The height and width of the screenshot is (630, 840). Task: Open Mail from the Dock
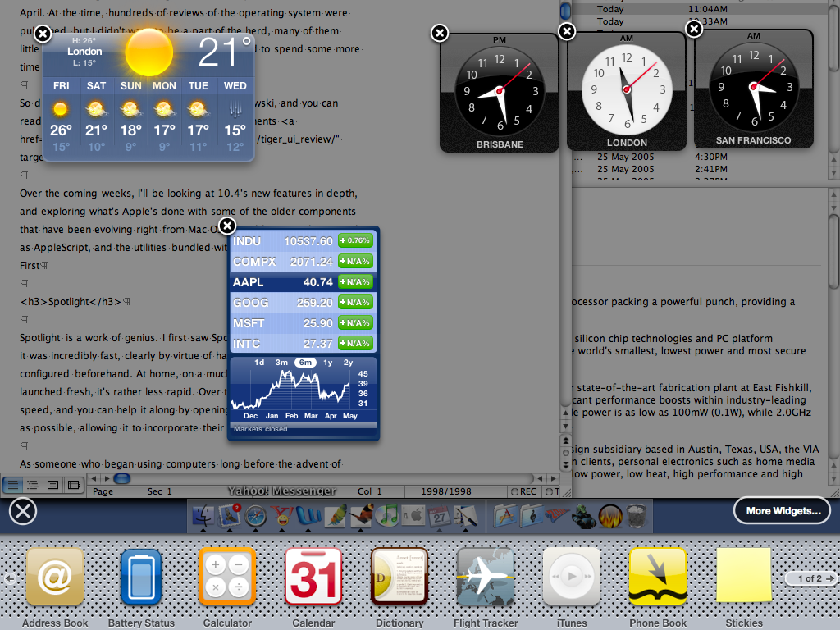(x=230, y=516)
